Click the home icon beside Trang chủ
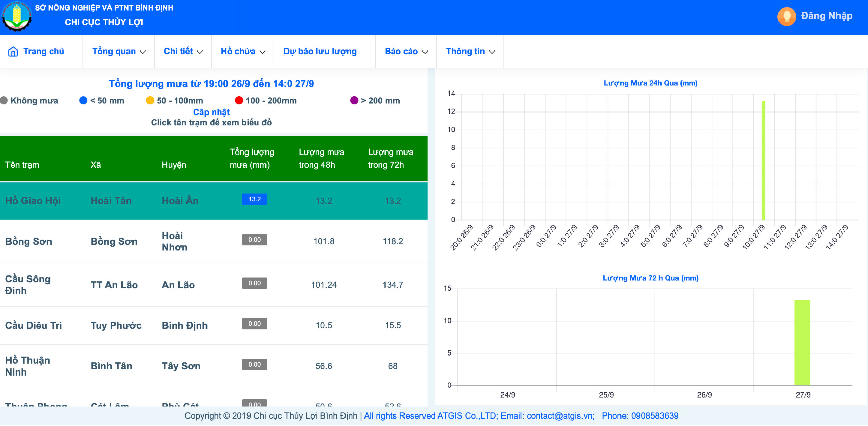This screenshot has width=868, height=426. tap(13, 52)
